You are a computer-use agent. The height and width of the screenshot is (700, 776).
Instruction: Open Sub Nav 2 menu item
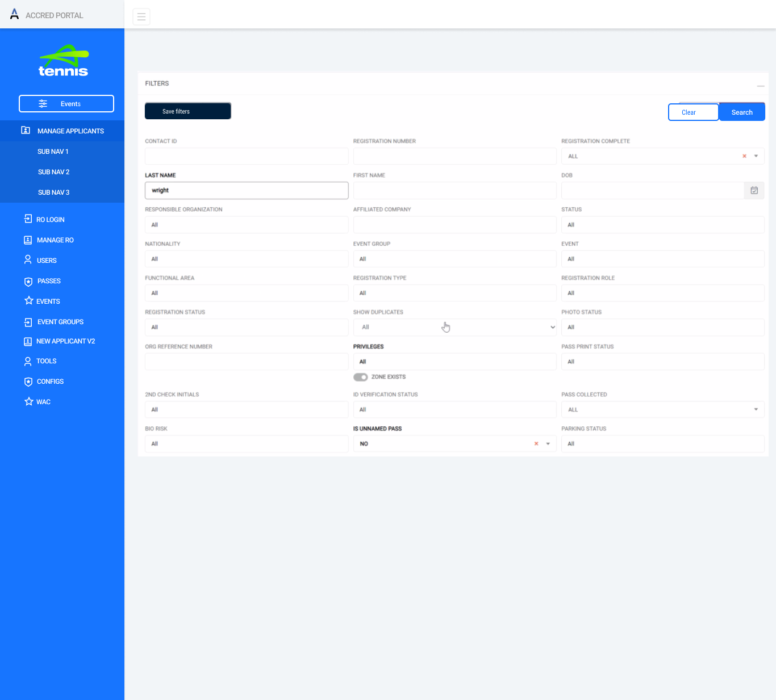[x=53, y=171]
